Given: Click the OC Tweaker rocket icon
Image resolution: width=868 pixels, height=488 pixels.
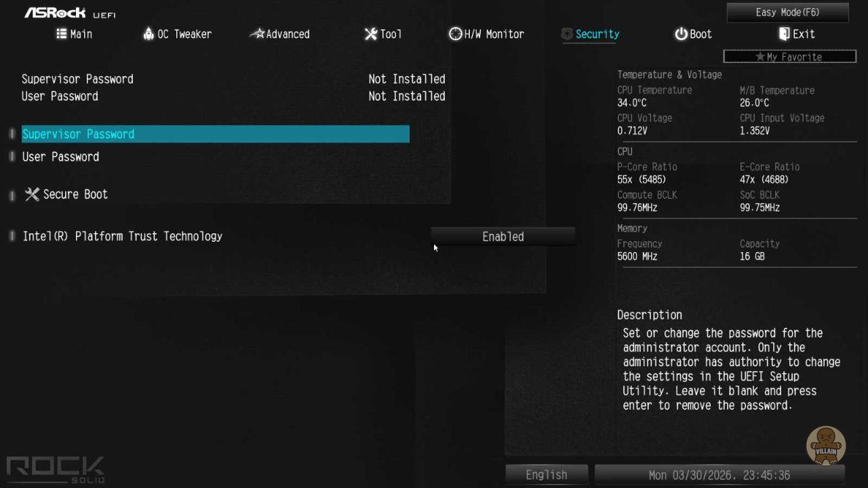Looking at the screenshot, I should coord(149,34).
